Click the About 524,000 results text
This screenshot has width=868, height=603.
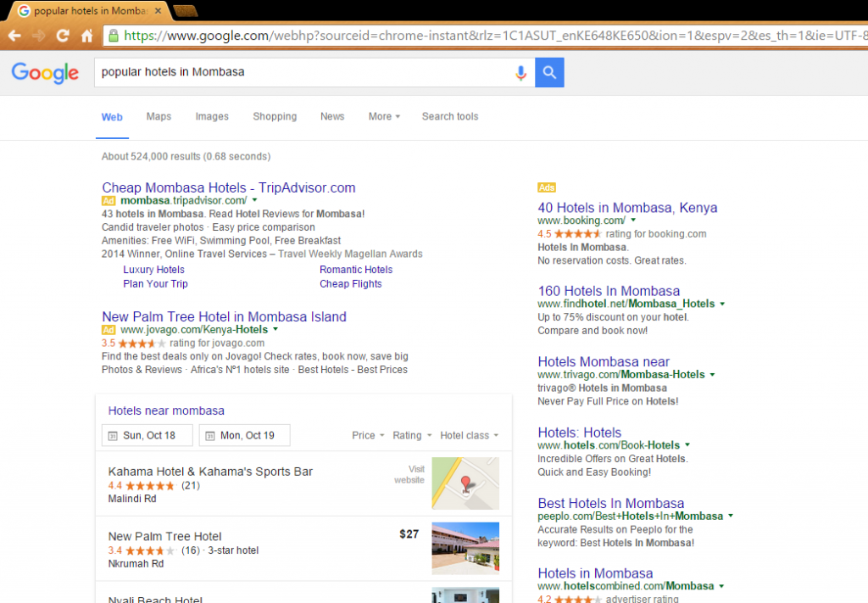(186, 157)
